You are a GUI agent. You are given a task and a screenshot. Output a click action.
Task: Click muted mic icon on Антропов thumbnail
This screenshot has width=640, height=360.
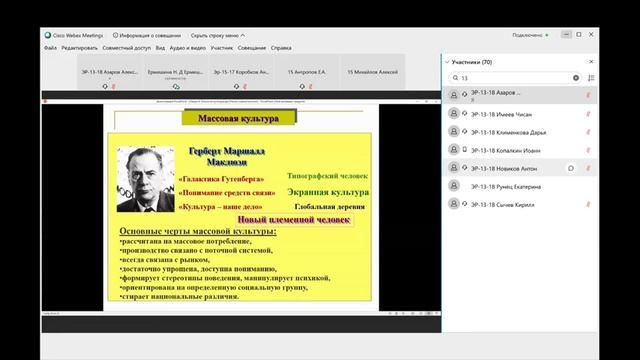pos(311,87)
